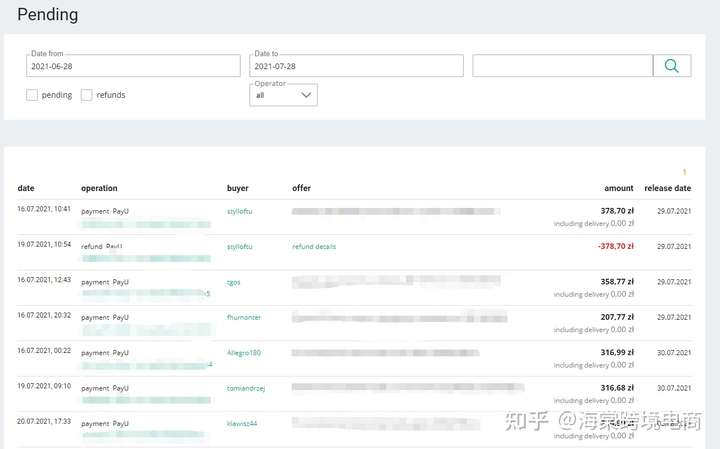720x449 pixels.
Task: Select amount 207,77 zł
Action: [x=617, y=317]
